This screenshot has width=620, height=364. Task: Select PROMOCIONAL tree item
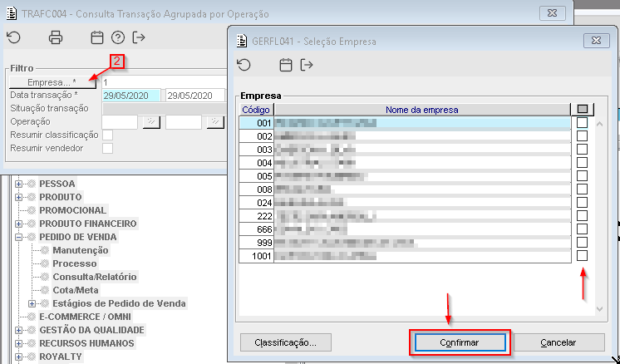[x=73, y=210]
